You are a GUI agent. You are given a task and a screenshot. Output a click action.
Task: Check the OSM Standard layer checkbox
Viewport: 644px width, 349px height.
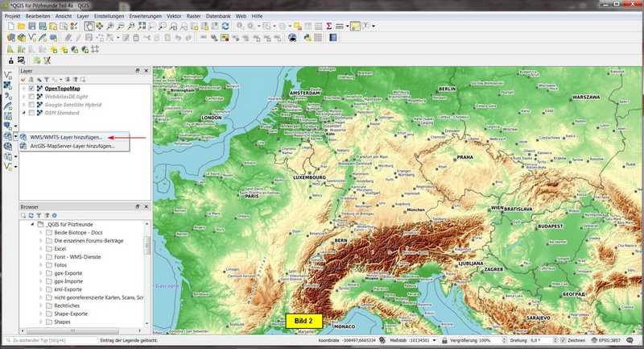click(31, 113)
